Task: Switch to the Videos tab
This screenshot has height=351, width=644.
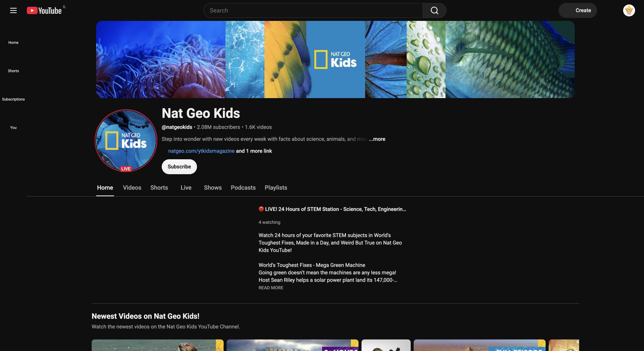Action: 132,188
